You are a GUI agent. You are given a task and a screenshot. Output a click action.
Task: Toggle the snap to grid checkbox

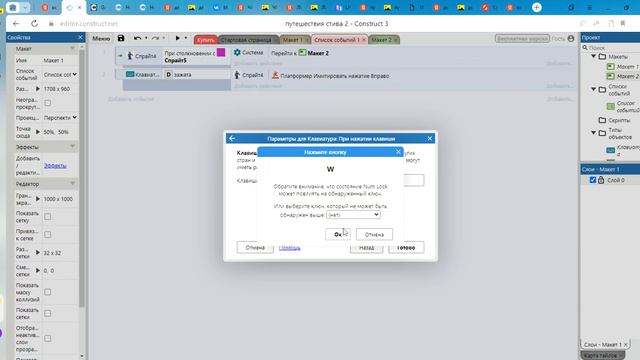click(x=48, y=235)
